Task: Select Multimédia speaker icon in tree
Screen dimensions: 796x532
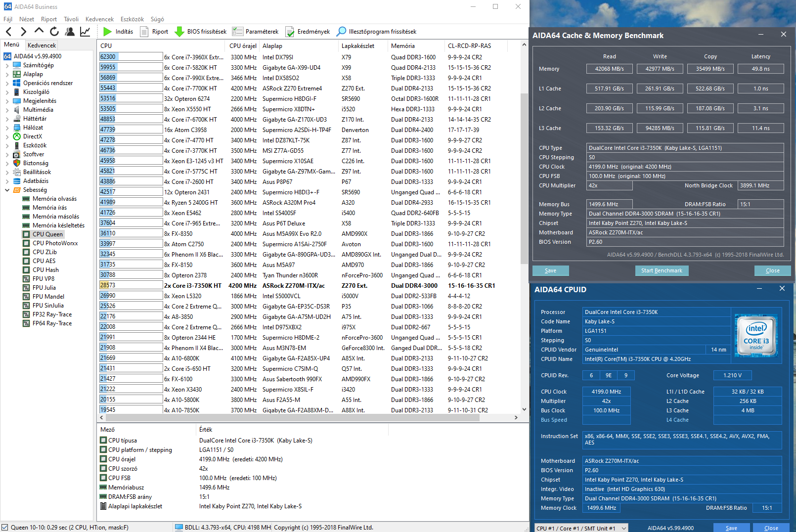Action: pos(17,110)
